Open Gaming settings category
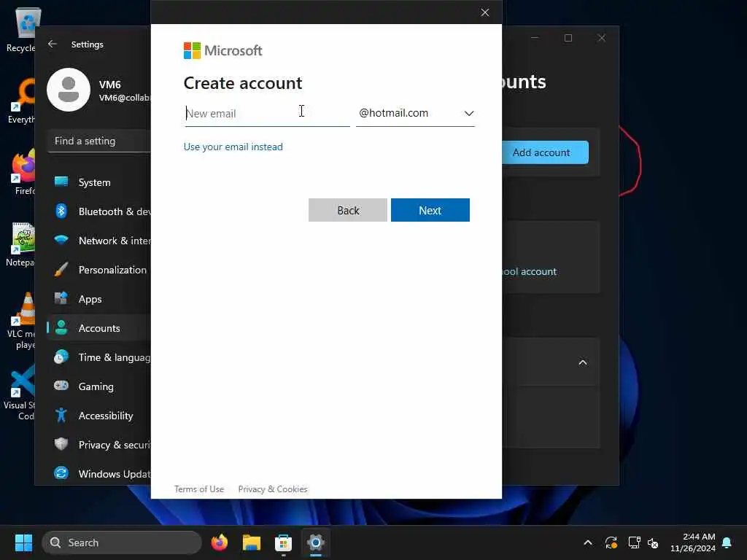This screenshot has height=560, width=747. (x=99, y=386)
